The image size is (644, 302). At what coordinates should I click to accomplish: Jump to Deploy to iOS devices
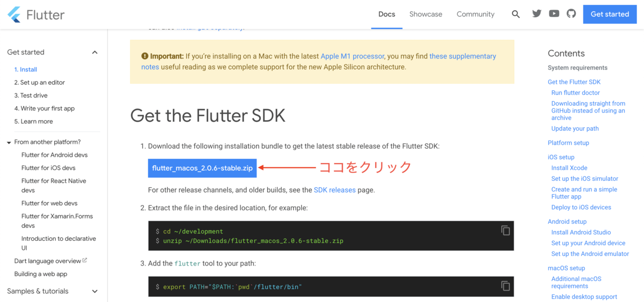581,207
